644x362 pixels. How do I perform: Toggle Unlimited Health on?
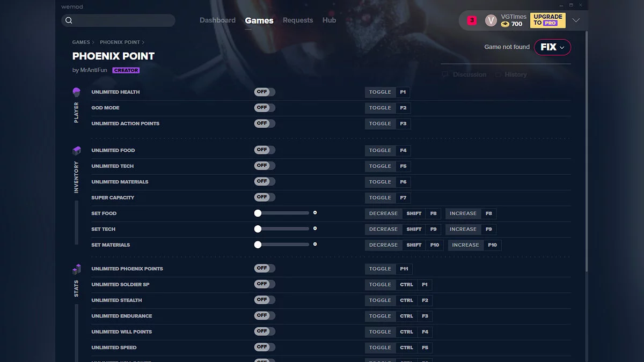point(265,92)
